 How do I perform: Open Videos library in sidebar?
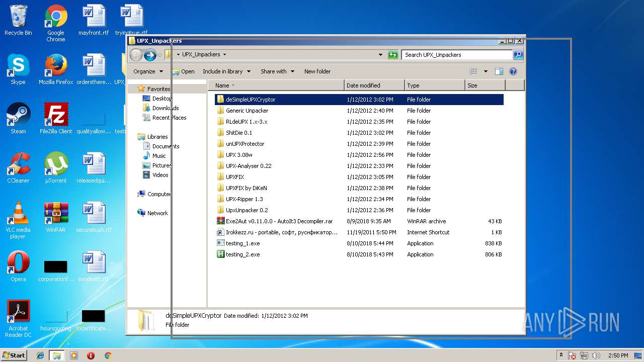[160, 175]
